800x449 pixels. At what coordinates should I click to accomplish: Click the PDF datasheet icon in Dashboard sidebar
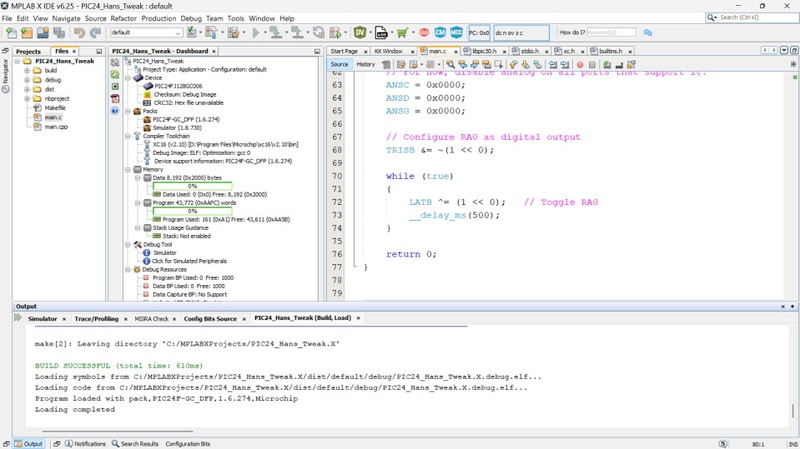tap(115, 98)
